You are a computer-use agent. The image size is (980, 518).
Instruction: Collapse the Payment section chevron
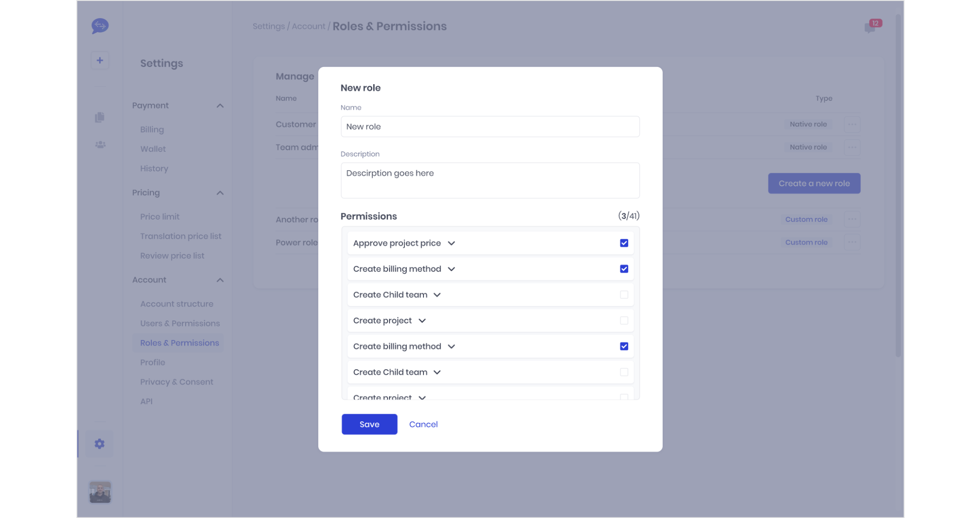220,106
